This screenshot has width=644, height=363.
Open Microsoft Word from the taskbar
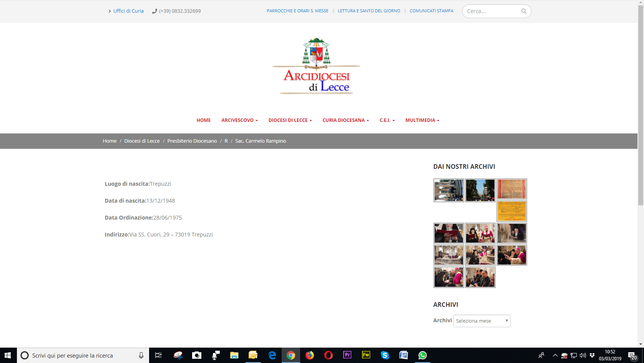[x=404, y=355]
